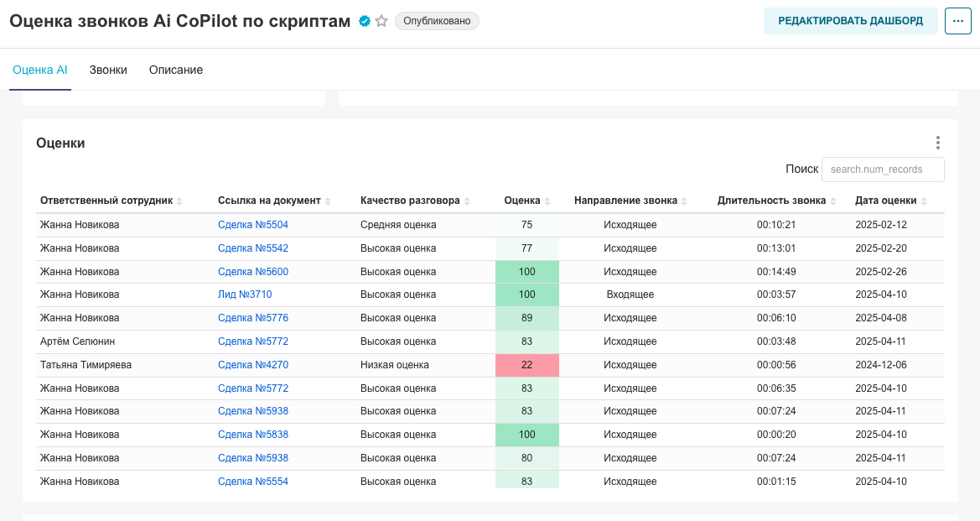
Task: Focus the Поиск search input field
Action: click(883, 169)
